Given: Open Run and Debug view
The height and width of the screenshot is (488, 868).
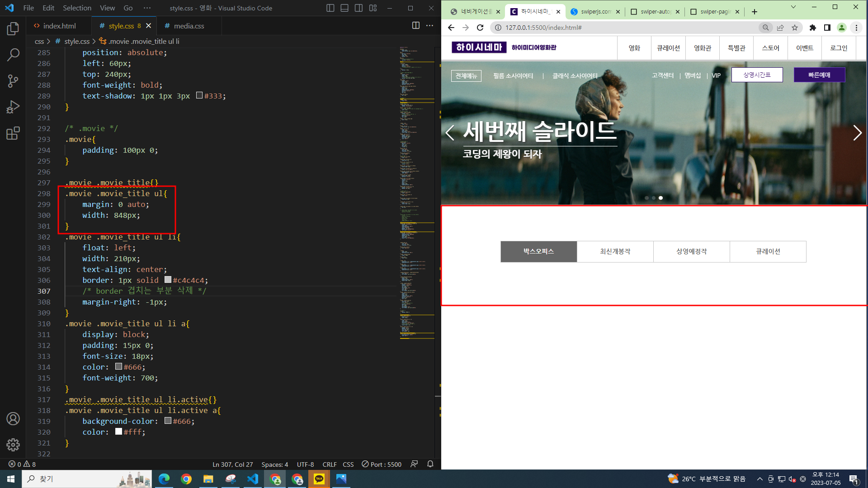Looking at the screenshot, I should click(x=13, y=107).
